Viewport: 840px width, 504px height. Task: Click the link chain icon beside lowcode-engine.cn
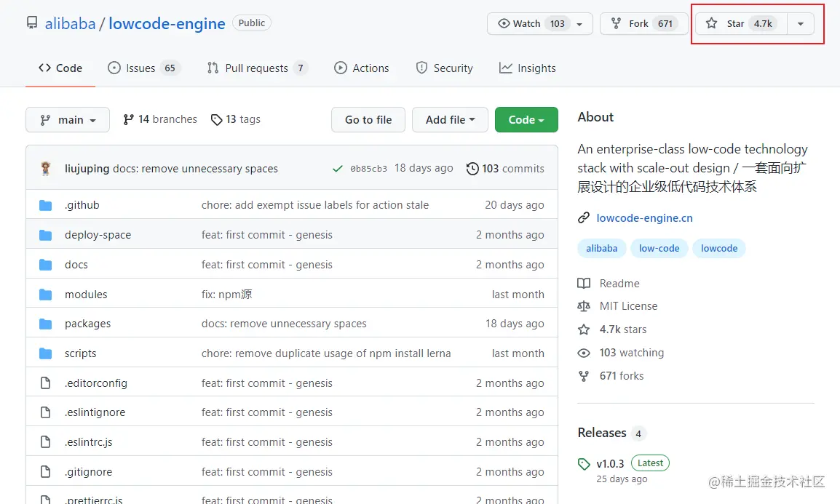583,217
